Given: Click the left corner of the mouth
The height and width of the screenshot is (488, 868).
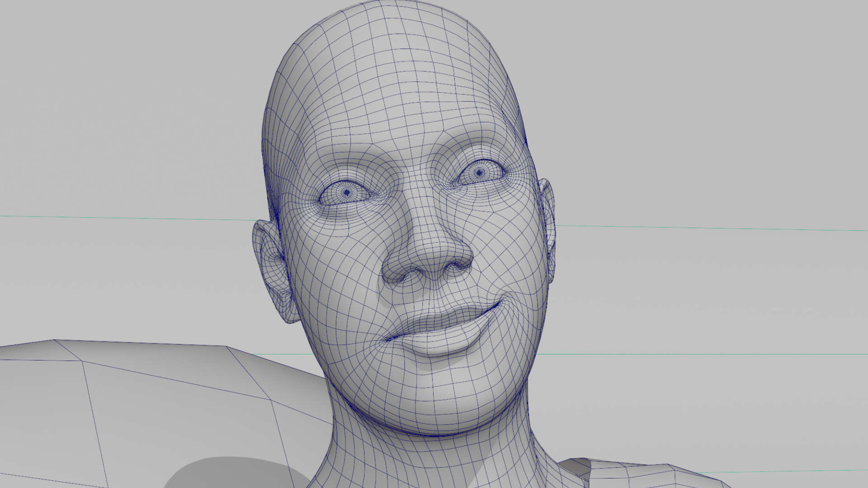Looking at the screenshot, I should (387, 339).
